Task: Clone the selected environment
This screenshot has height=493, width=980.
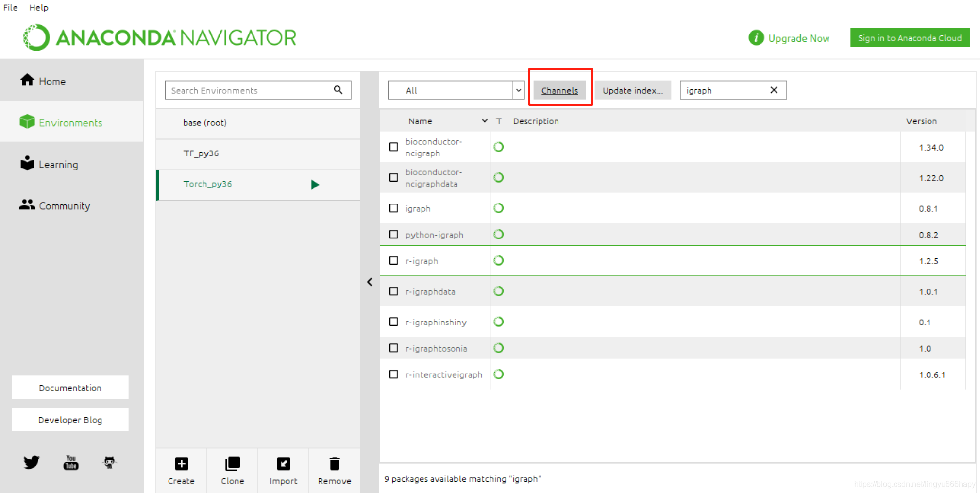Action: [x=233, y=470]
